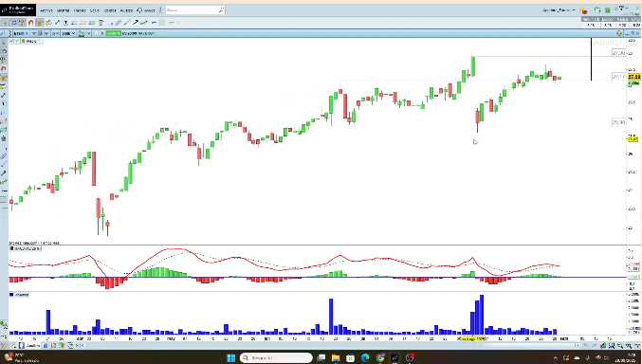
Task: Select the black text tool icon
Action: (65, 23)
